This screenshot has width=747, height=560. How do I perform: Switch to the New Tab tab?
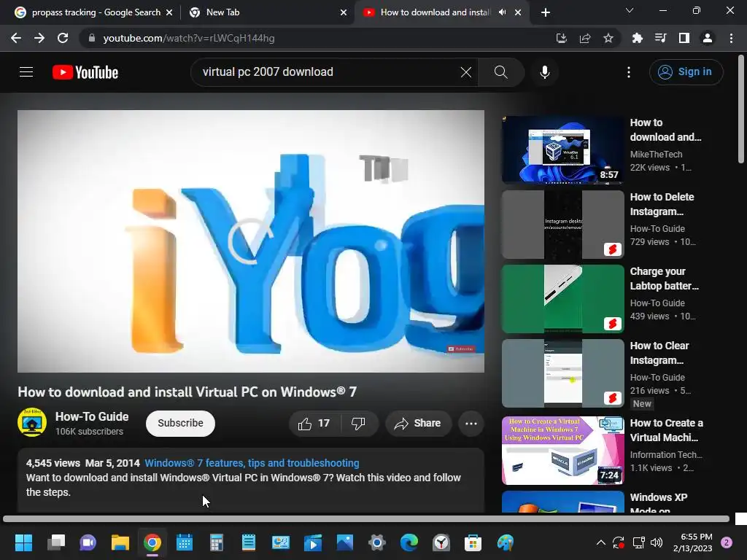[x=267, y=12]
